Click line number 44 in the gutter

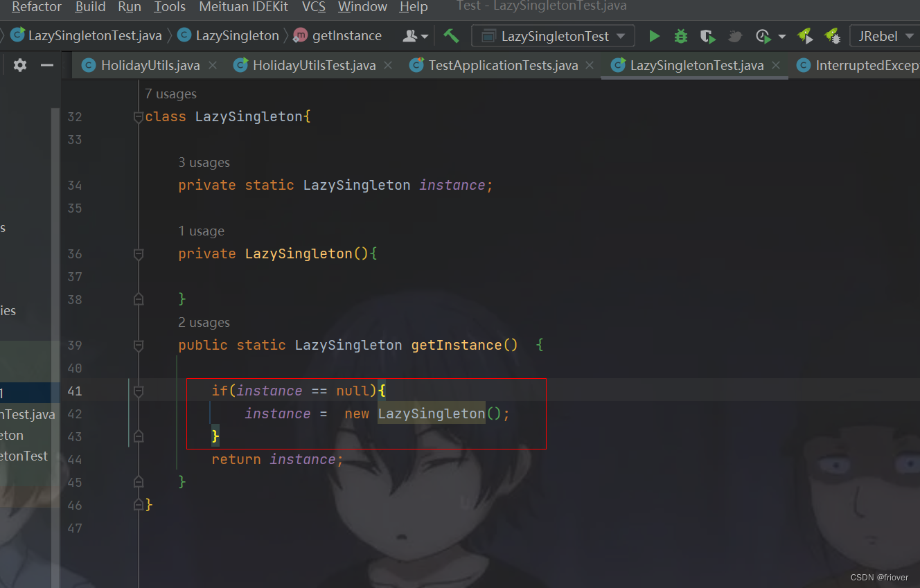[75, 460]
